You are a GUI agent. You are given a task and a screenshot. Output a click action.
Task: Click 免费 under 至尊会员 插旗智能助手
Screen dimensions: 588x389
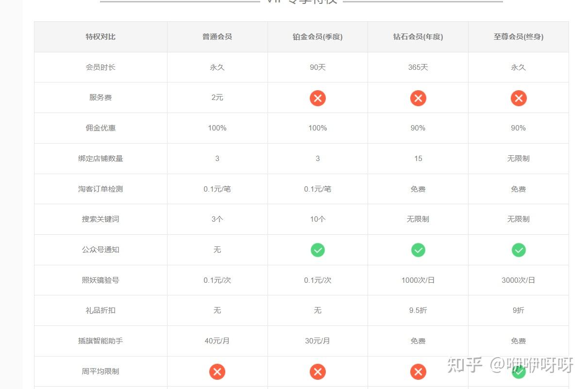[x=519, y=341]
